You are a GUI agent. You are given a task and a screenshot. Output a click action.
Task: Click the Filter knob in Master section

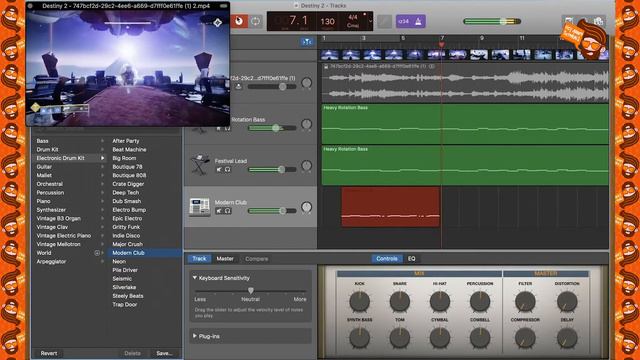(x=525, y=302)
